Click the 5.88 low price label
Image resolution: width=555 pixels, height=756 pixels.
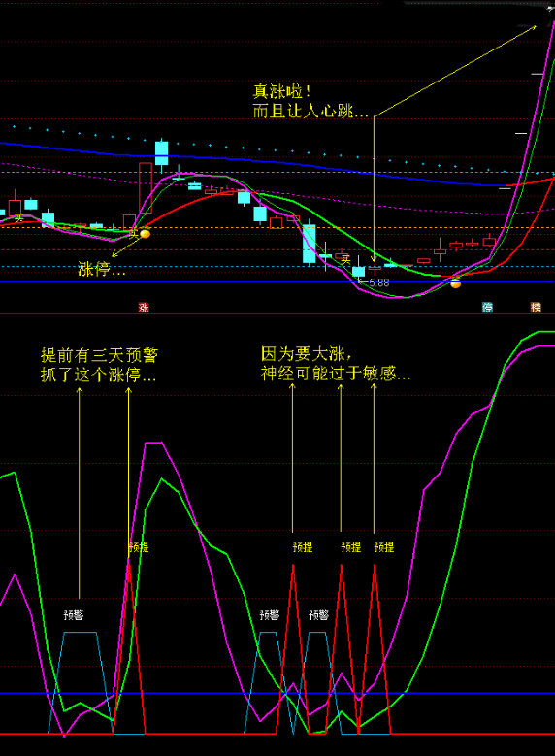coord(375,283)
